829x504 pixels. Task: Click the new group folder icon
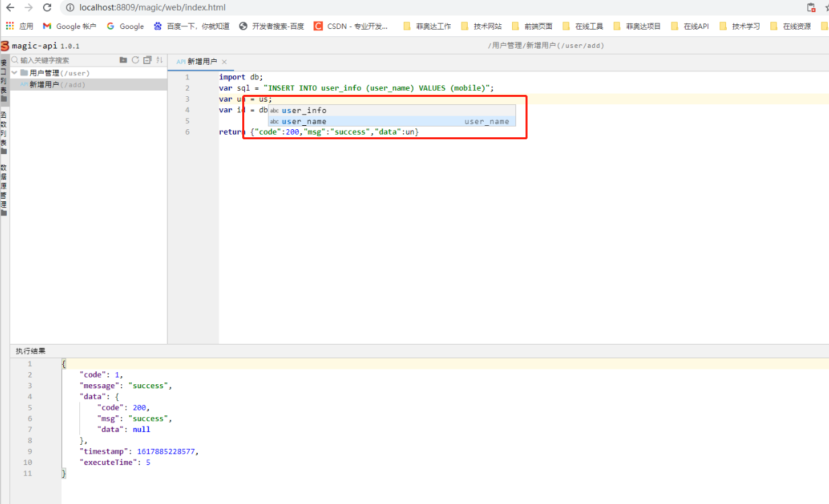pos(124,60)
